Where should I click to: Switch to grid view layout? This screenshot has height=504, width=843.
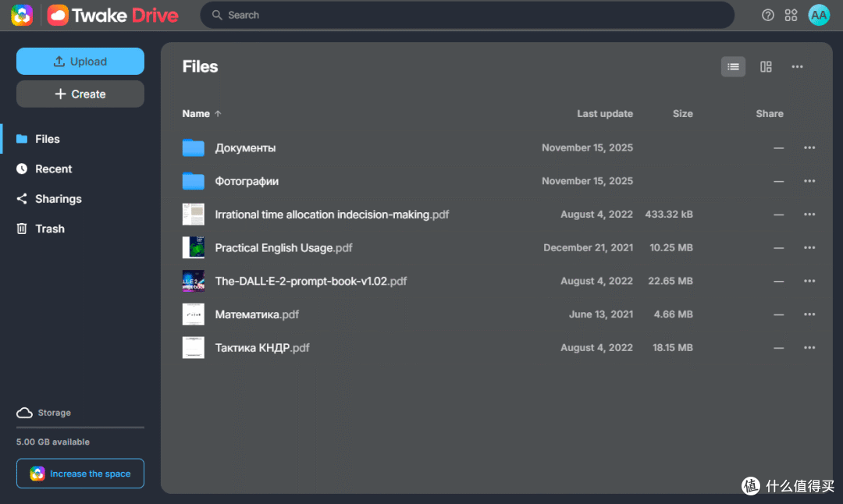tap(766, 66)
